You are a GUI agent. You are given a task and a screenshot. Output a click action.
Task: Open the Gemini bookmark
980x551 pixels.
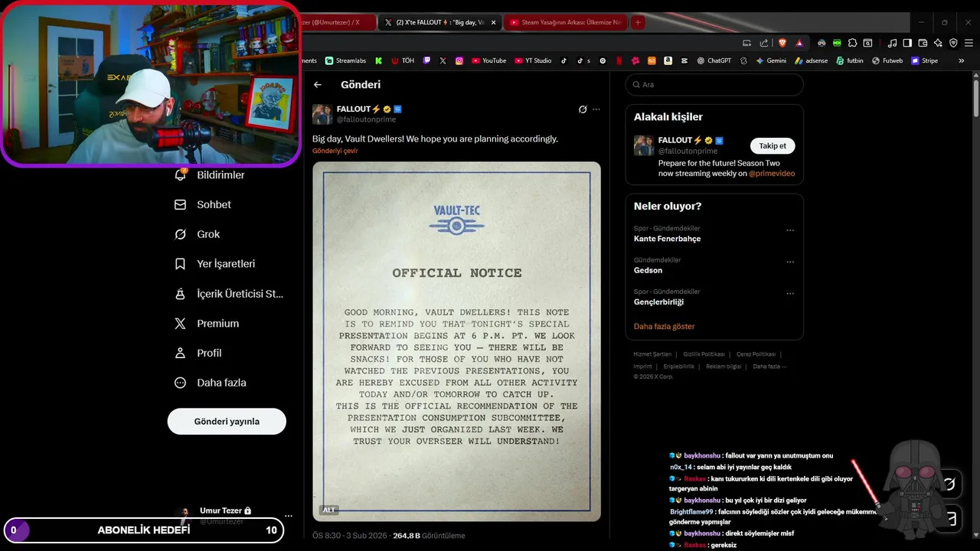tap(771, 60)
